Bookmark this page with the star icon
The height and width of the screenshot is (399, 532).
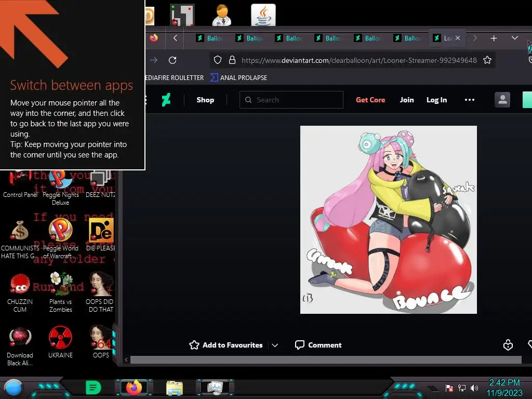(x=487, y=60)
